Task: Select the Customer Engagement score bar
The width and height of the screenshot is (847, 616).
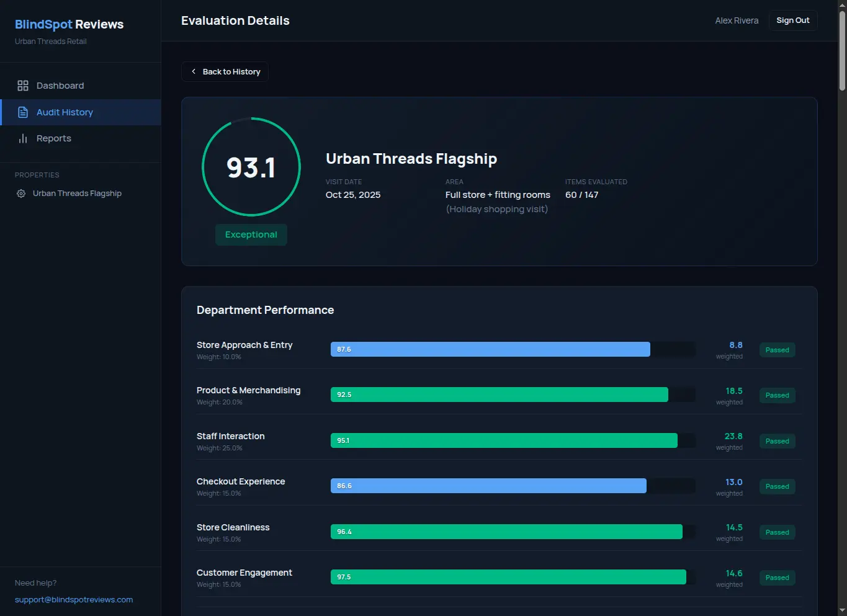Action: 508,577
